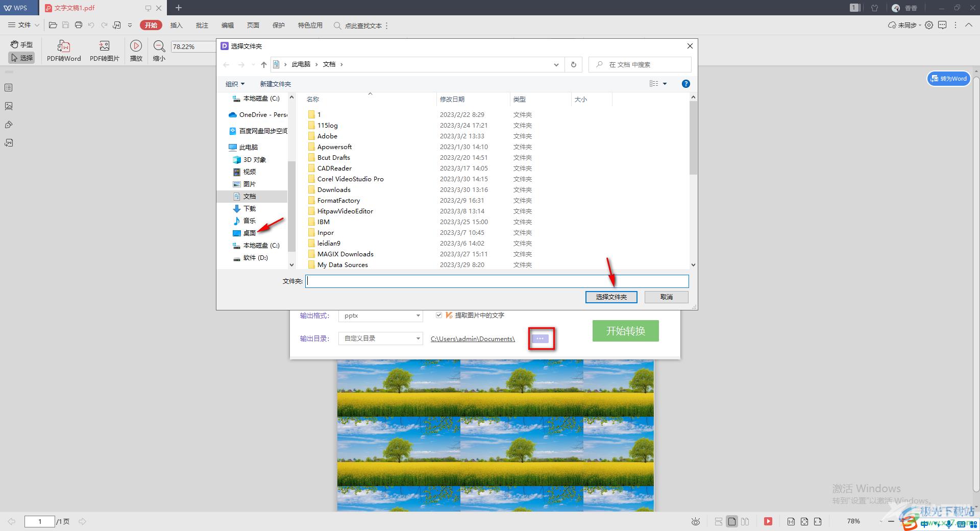Select two-page view in status bar
Screen dimensions: 980x531
(x=745, y=521)
